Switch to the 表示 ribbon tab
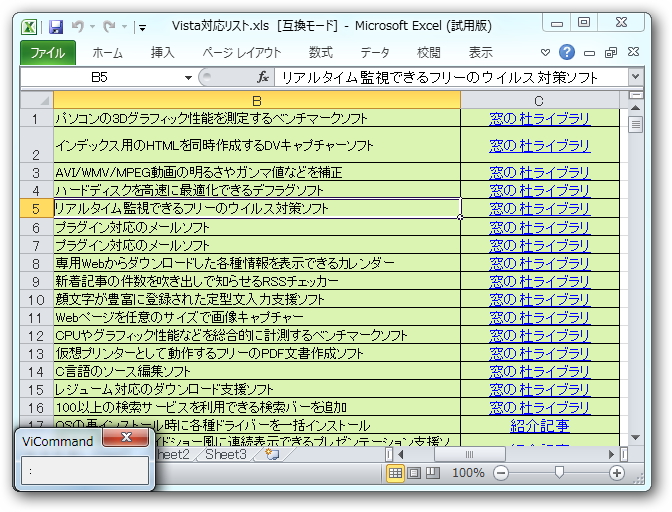The height and width of the screenshot is (512, 672). [480, 53]
